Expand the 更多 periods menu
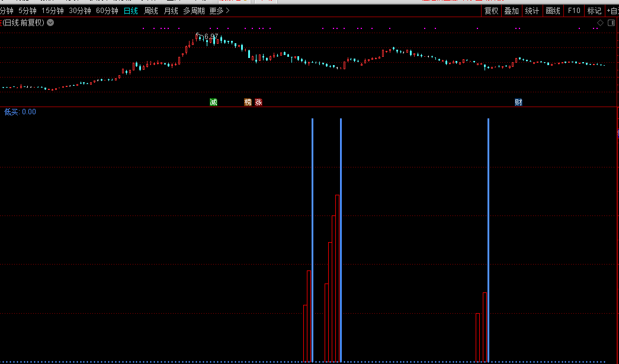The image size is (619, 364). tap(219, 11)
